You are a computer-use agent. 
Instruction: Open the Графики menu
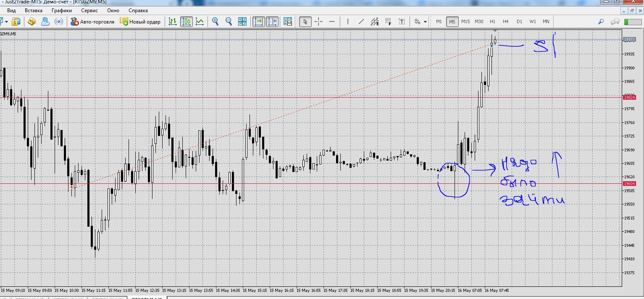point(62,11)
